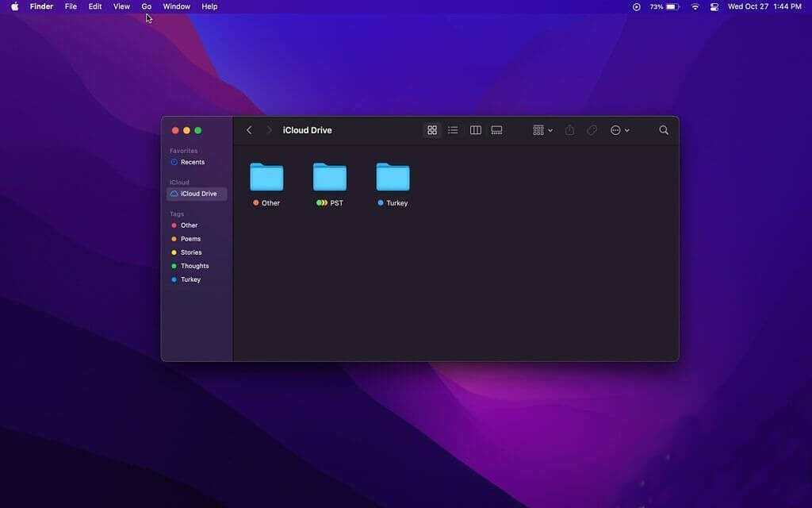Switch to list view in Finder toolbar

[453, 130]
